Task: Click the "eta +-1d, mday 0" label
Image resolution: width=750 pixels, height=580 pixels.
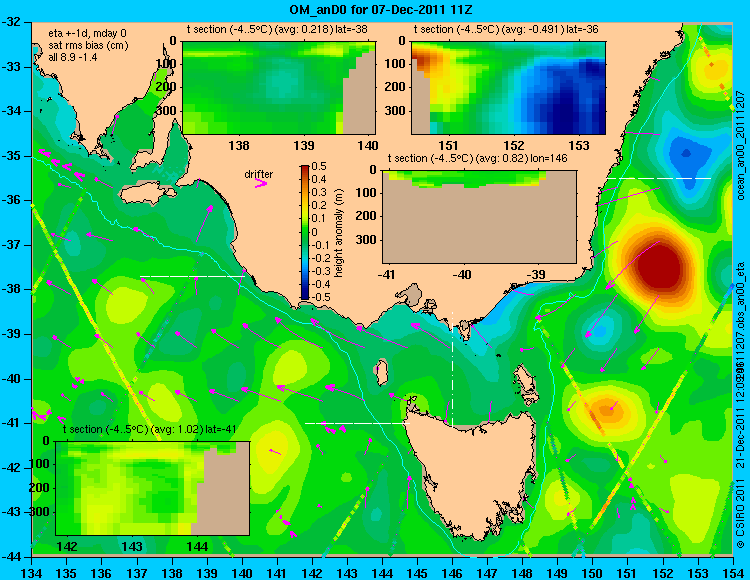Action: point(88,33)
